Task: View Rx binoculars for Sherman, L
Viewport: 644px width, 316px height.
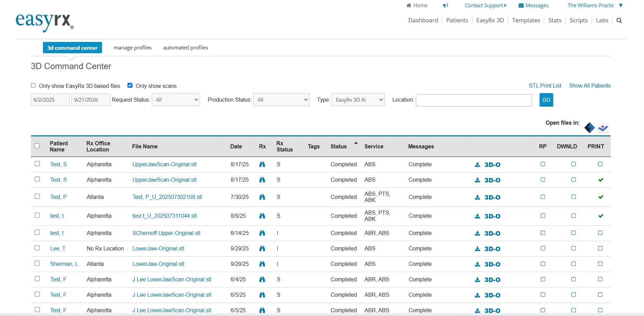Action: click(x=262, y=264)
